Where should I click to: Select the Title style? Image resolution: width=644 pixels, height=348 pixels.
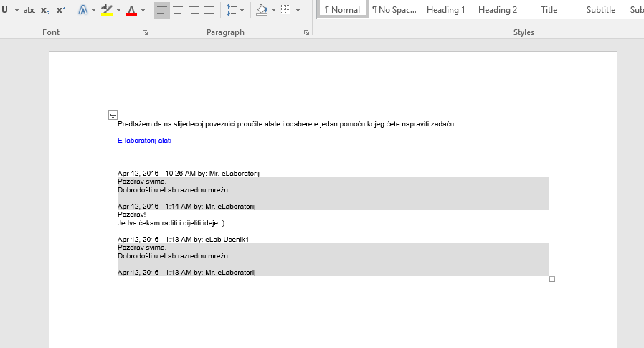point(549,10)
